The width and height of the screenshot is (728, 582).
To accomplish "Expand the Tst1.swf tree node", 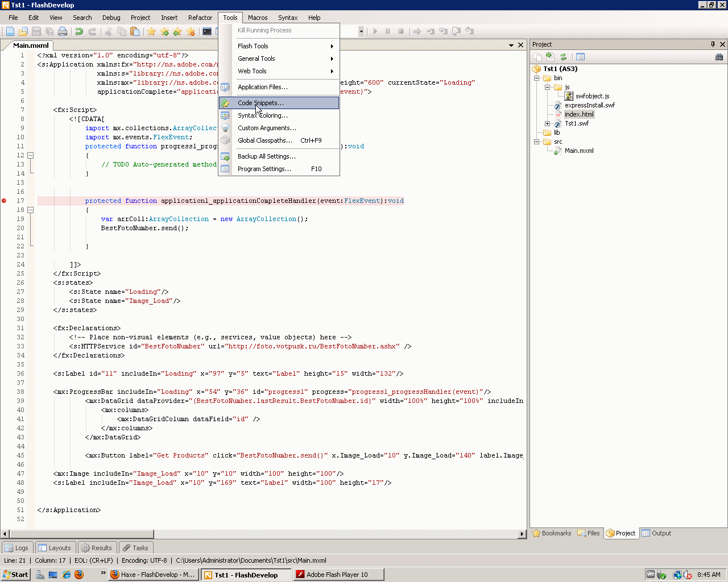I will pos(547,123).
